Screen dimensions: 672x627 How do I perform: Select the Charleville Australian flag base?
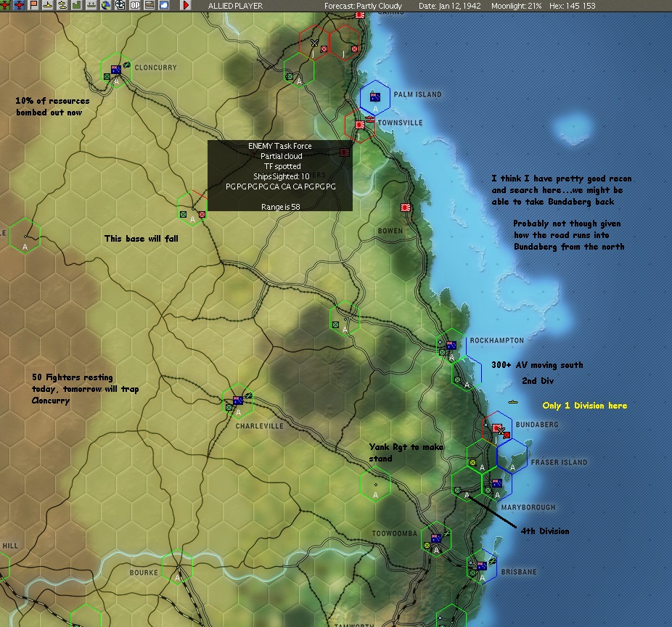pyautogui.click(x=238, y=401)
